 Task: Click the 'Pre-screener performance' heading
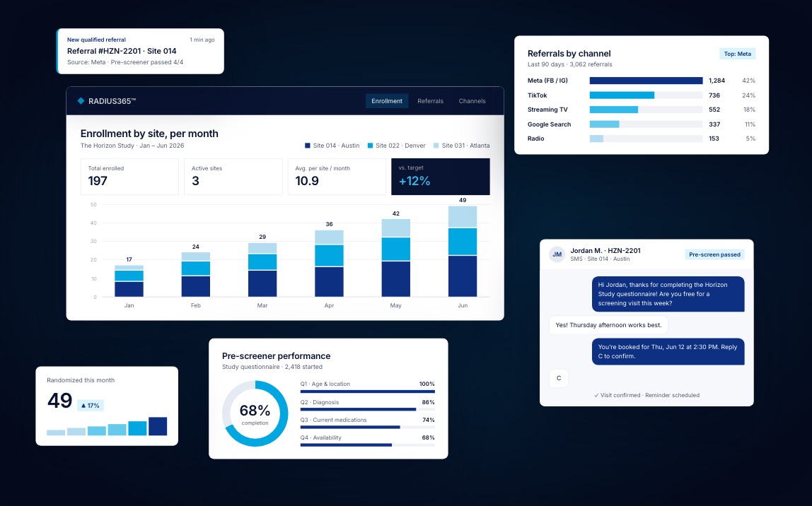(x=276, y=356)
